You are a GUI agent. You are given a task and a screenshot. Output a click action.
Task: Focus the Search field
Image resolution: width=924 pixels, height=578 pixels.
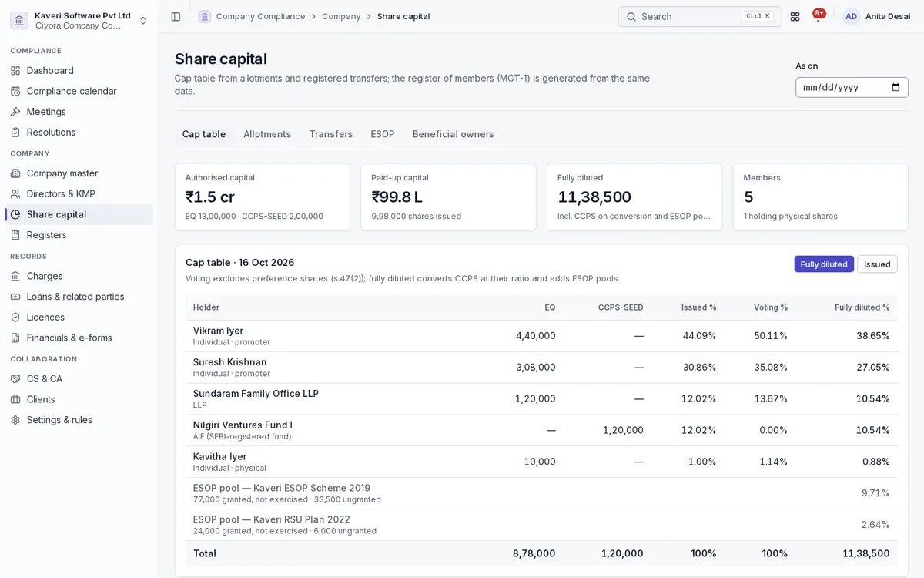click(699, 16)
